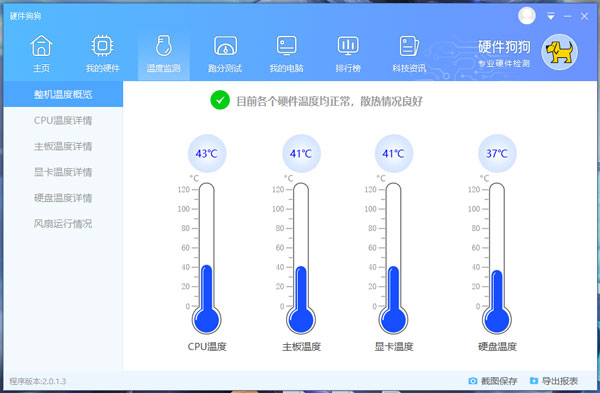Minimize the 硬件狗狗 window
The height and width of the screenshot is (393, 600).
(567, 16)
